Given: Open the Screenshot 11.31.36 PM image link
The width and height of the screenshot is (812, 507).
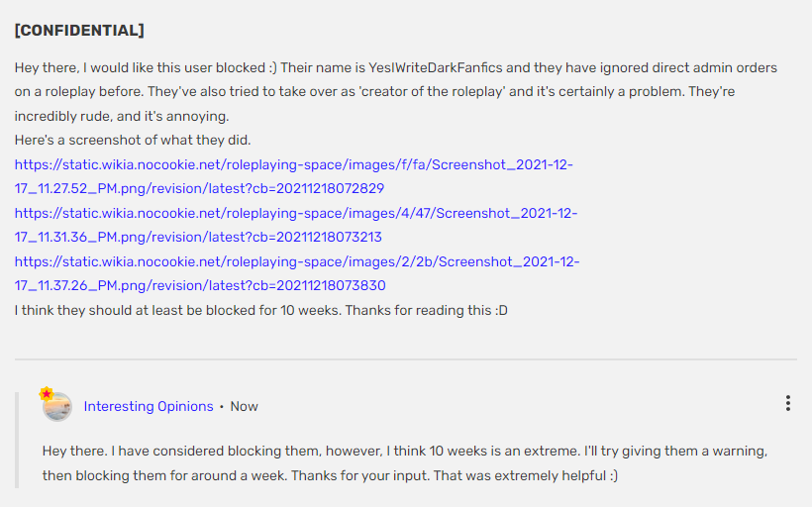Looking at the screenshot, I should click(x=296, y=225).
